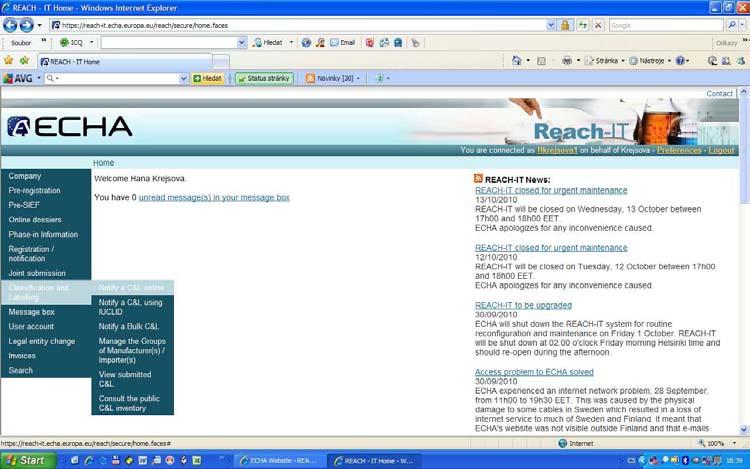750x469 pixels.
Task: Click the yellow Favorites star icon
Action: [x=9, y=60]
